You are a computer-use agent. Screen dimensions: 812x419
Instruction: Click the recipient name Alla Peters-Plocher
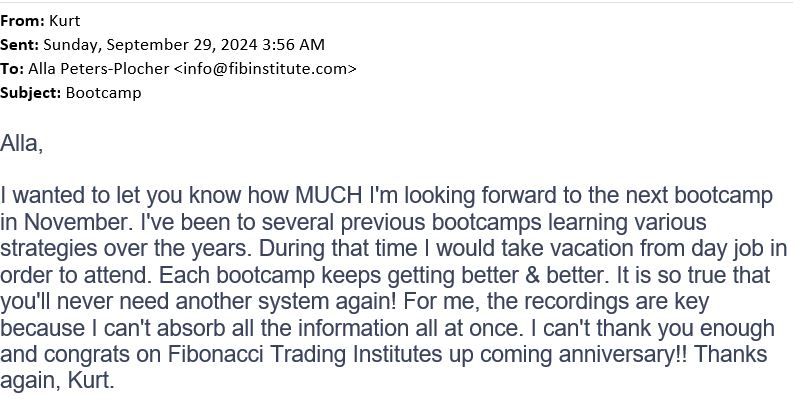98,69
